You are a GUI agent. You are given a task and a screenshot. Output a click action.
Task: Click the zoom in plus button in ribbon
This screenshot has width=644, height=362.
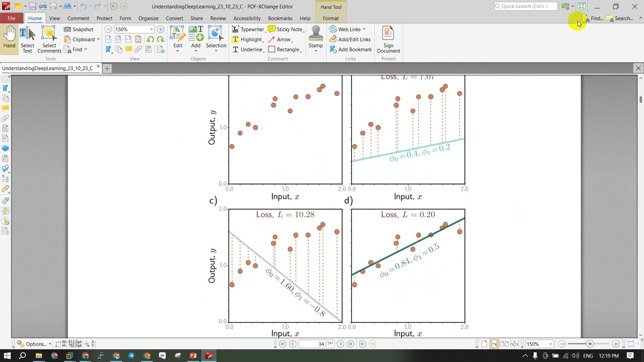click(160, 30)
